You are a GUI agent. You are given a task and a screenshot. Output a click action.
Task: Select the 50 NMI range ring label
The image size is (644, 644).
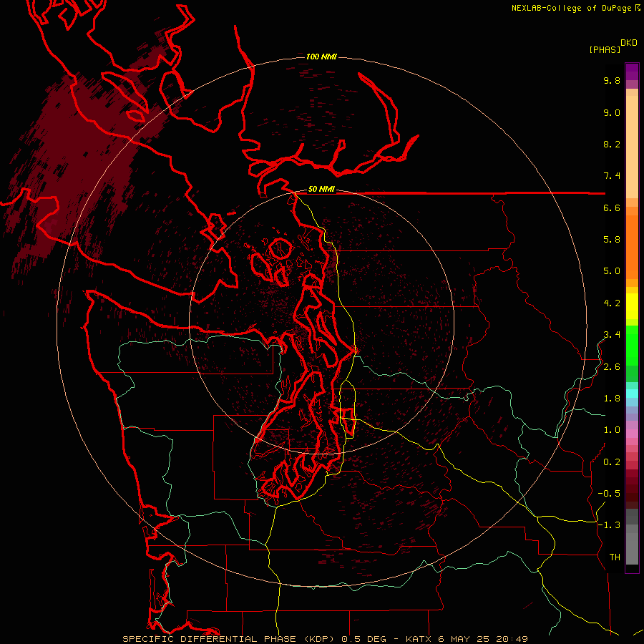click(321, 190)
